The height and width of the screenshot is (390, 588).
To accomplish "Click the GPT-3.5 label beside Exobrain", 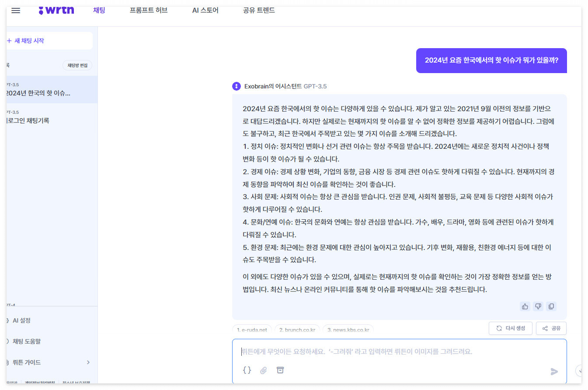I will pyautogui.click(x=315, y=86).
